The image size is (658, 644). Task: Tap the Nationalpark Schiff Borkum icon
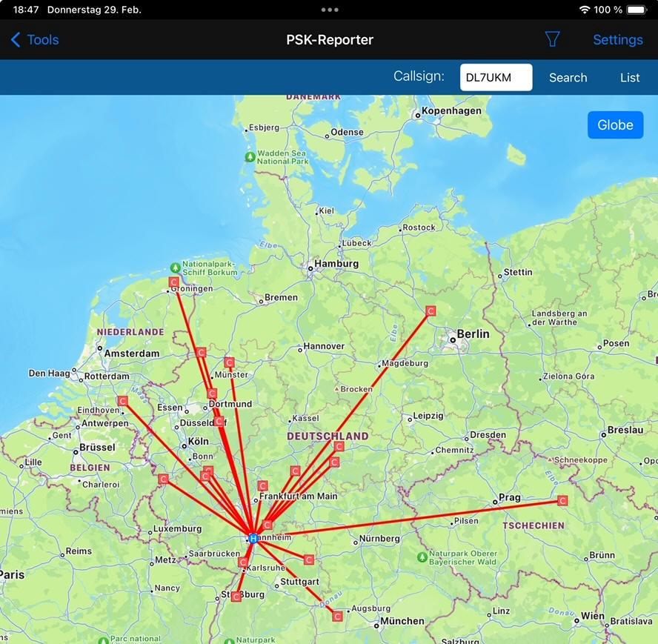(176, 268)
